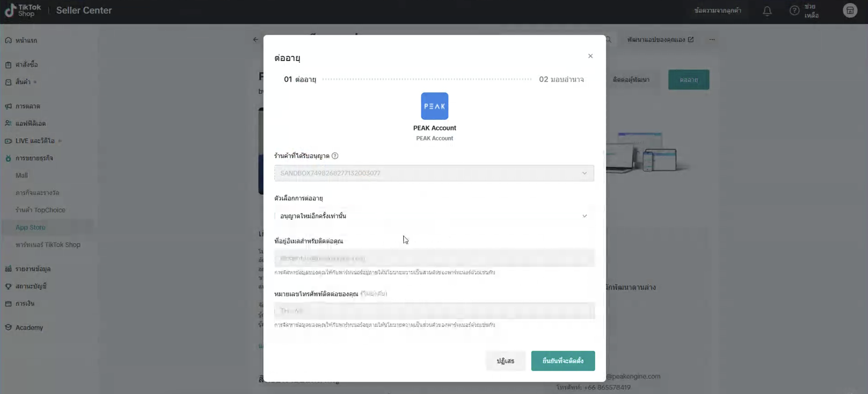Open ข้อความจากลูกค้า customer messages
The width and height of the screenshot is (868, 394).
[718, 10]
